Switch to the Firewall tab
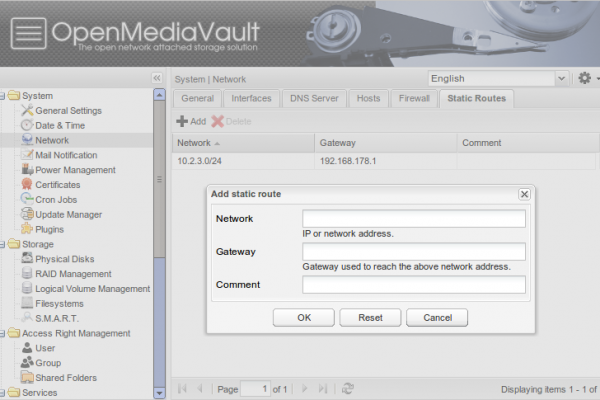The image size is (600, 400). [414, 98]
